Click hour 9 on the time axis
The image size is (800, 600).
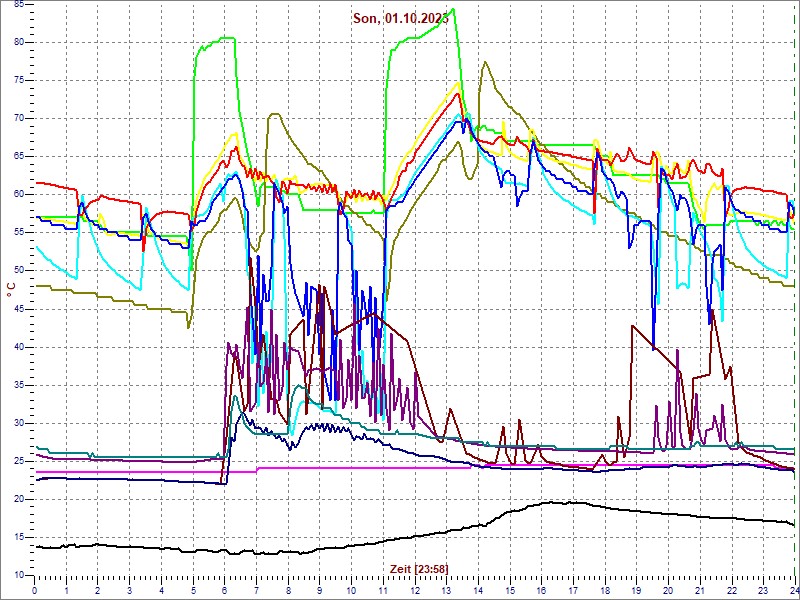(x=319, y=590)
